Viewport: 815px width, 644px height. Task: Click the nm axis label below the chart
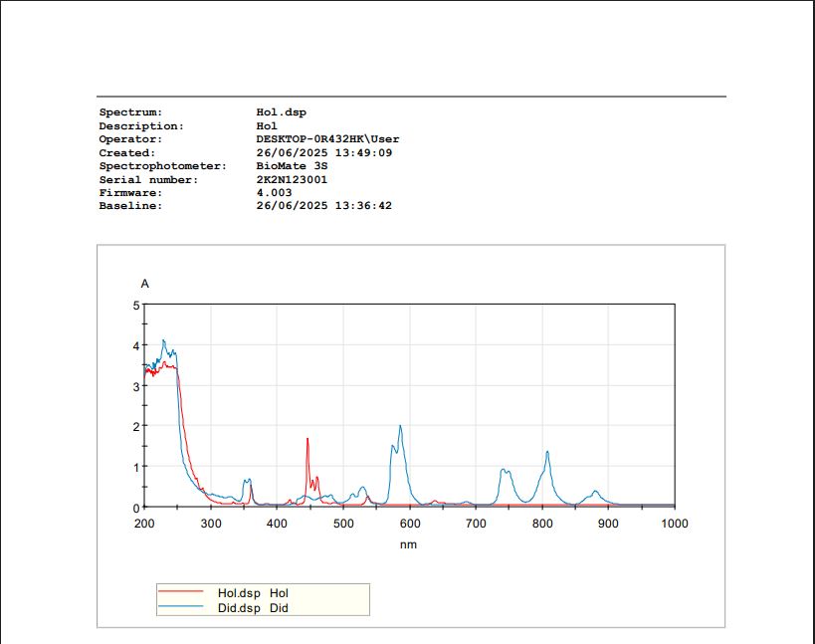coord(409,544)
